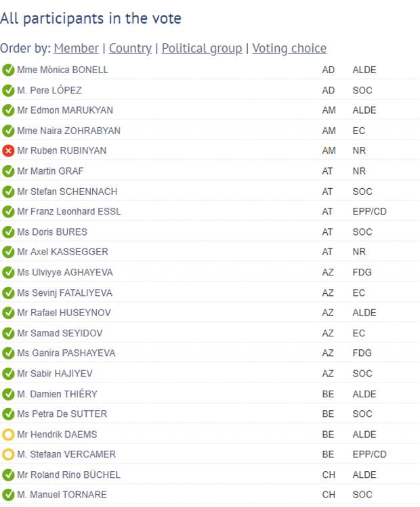This screenshot has height=507, width=420.
Task: Click the yellow circle icon beside Stefaan VERCAMER
Action: point(8,454)
